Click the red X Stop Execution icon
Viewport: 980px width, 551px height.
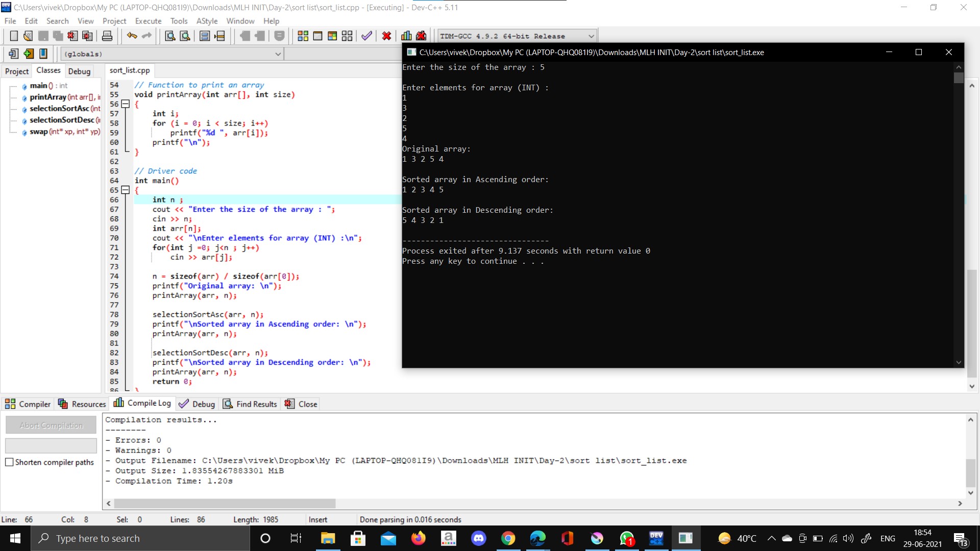[x=386, y=36]
